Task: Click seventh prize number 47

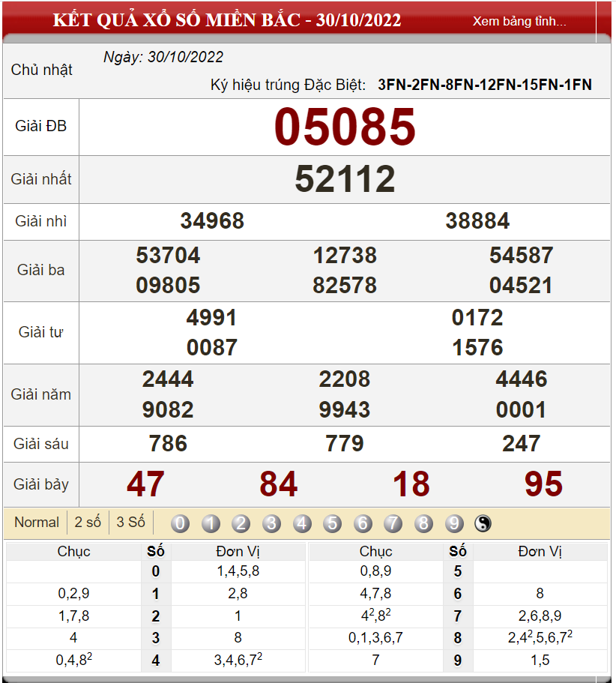Action: point(146,484)
